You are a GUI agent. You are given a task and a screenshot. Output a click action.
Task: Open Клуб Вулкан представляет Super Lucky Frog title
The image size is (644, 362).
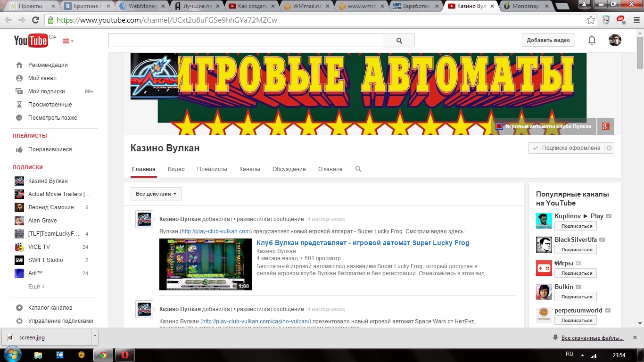tap(363, 243)
